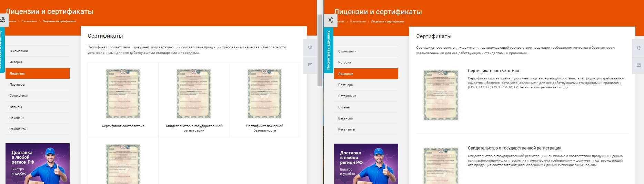The image size is (644, 184).
Task: Click 'Доставка в любой регион РФ' banner, left page
Action: (x=38, y=164)
